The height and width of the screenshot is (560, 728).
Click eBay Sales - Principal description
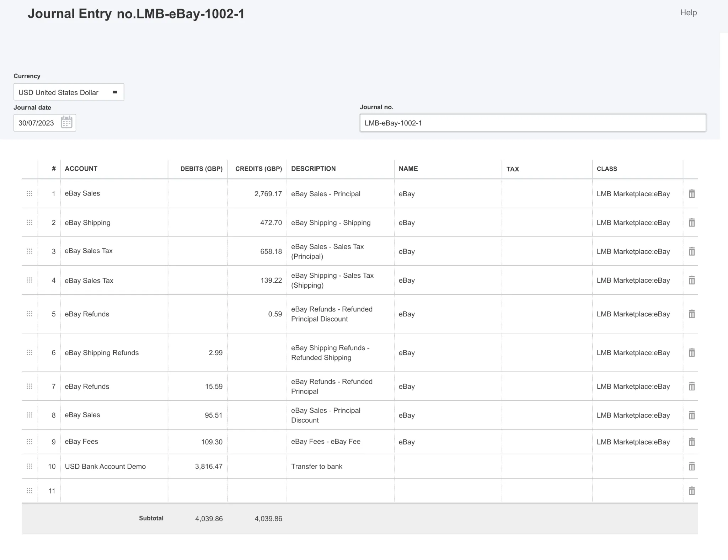pyautogui.click(x=326, y=194)
